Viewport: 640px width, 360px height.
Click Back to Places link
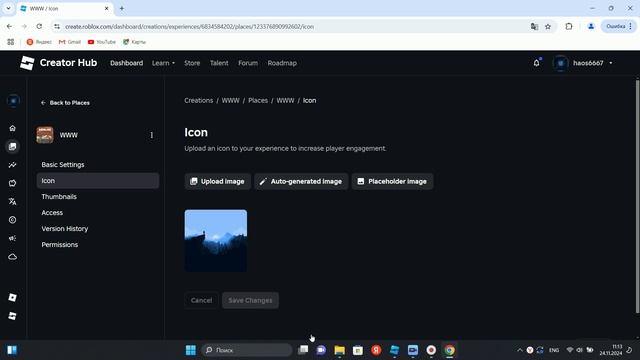(x=65, y=103)
